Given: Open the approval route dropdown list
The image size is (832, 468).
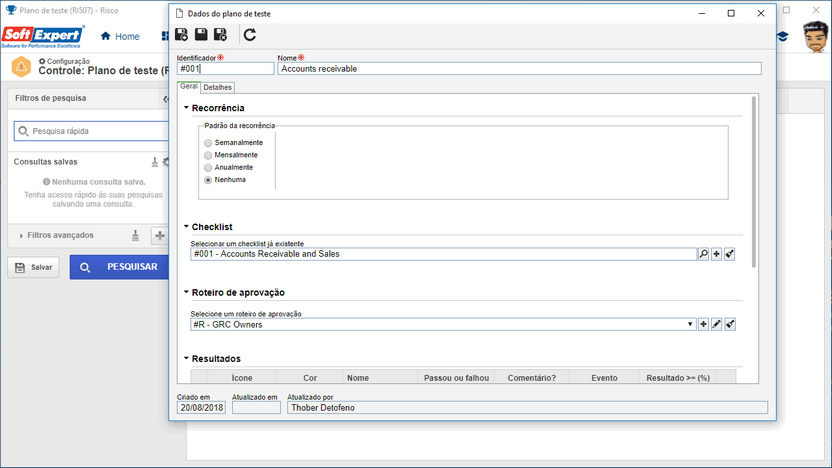Looking at the screenshot, I should [x=690, y=324].
